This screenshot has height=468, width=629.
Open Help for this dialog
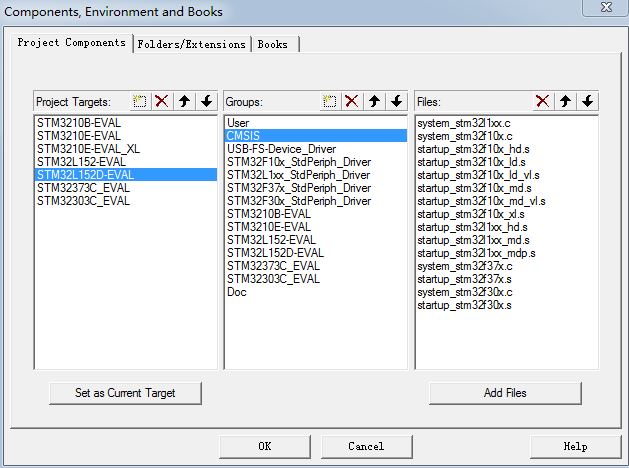[x=575, y=446]
